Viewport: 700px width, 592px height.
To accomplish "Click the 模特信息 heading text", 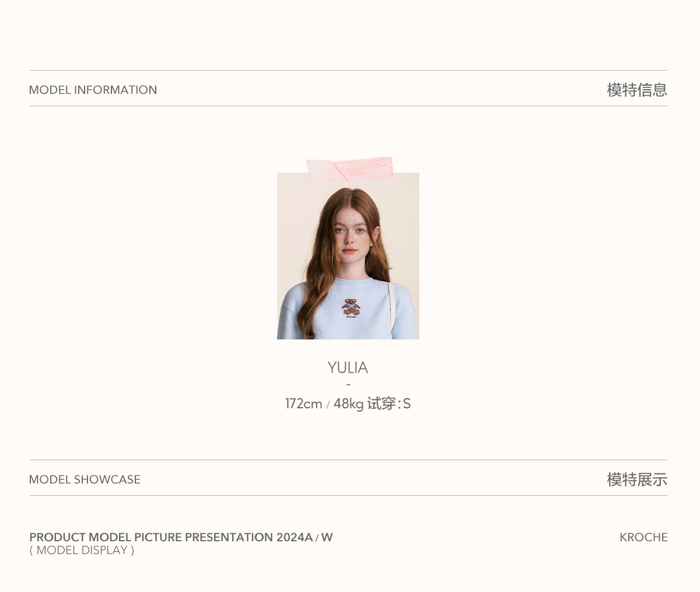I will click(637, 90).
